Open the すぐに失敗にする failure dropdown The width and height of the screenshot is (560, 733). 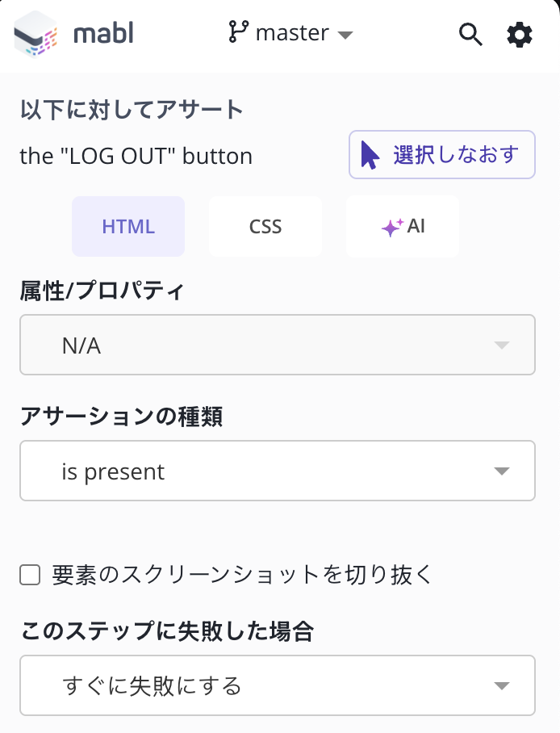pos(277,685)
